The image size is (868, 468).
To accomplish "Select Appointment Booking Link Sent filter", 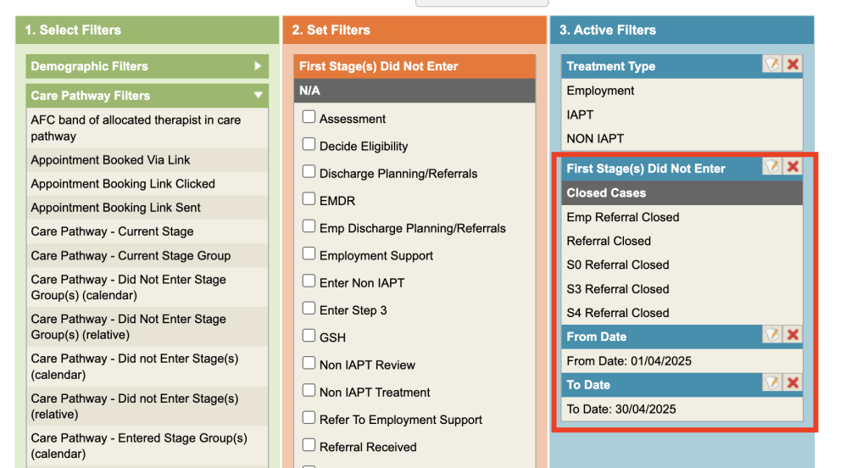I will point(115,208).
